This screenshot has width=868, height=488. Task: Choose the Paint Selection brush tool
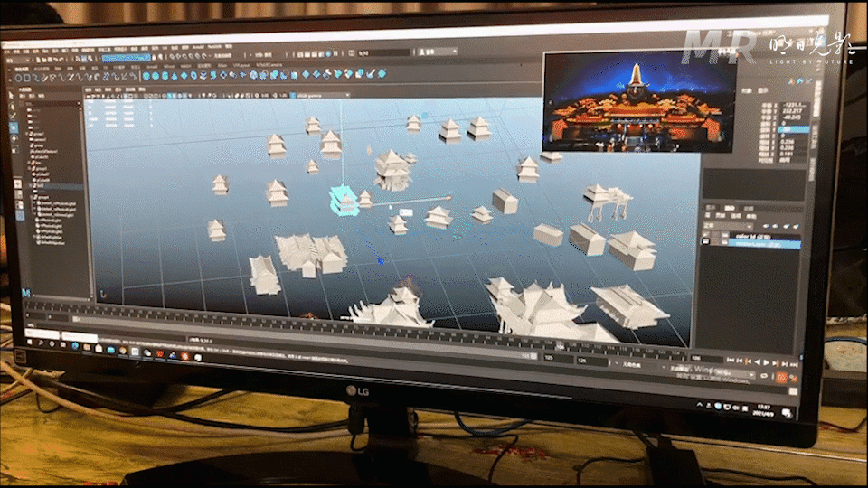pyautogui.click(x=13, y=117)
